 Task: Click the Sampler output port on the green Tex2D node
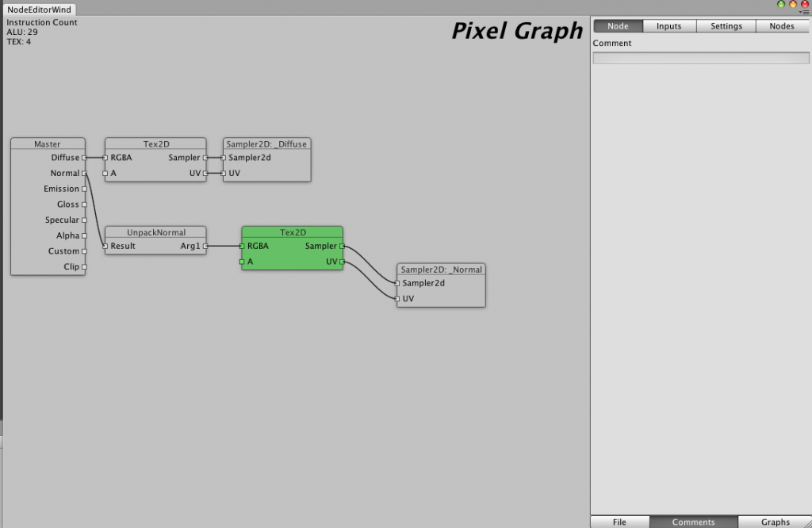point(341,247)
